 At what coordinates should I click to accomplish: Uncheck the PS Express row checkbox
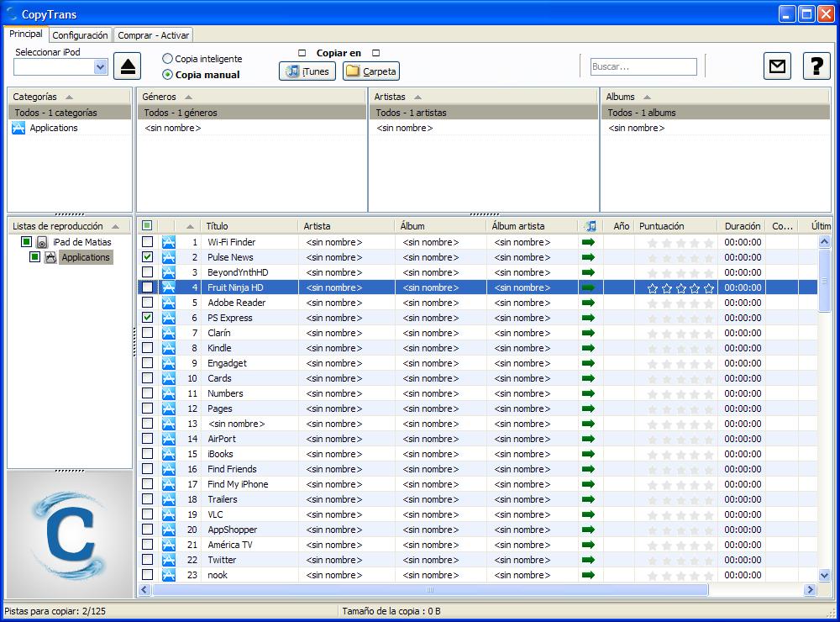pyautogui.click(x=147, y=318)
